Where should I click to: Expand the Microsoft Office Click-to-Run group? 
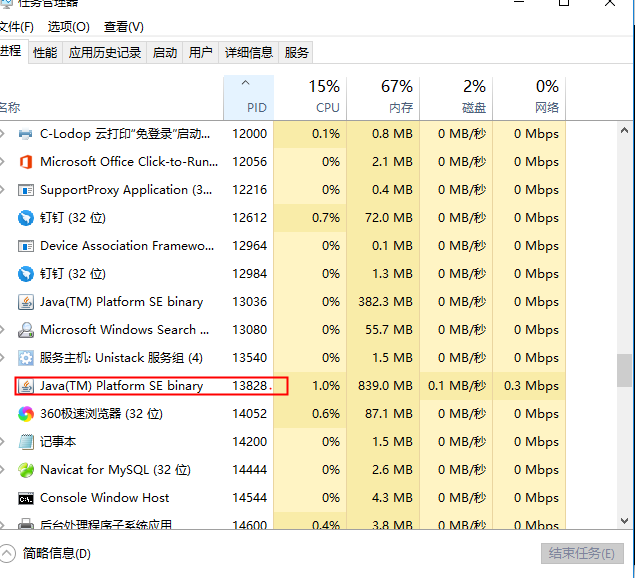2,162
